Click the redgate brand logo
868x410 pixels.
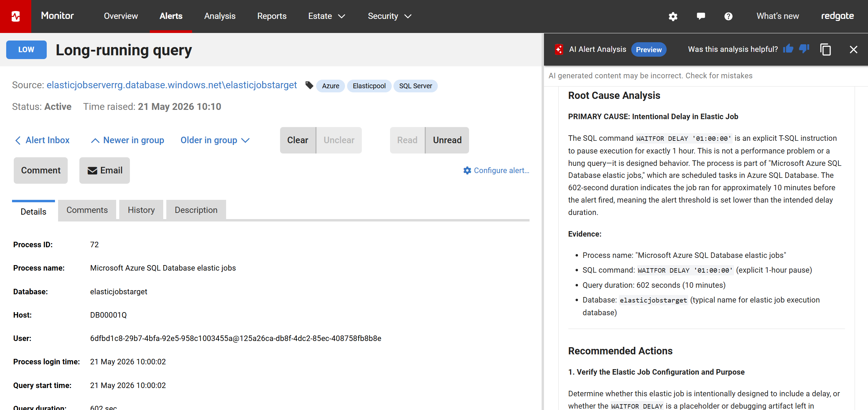pos(837,16)
